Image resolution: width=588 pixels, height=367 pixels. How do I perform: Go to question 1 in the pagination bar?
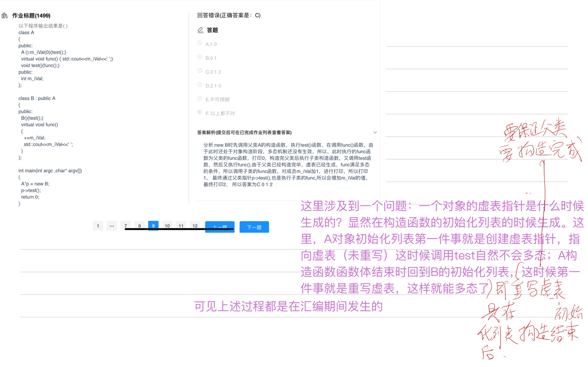pyautogui.click(x=98, y=225)
